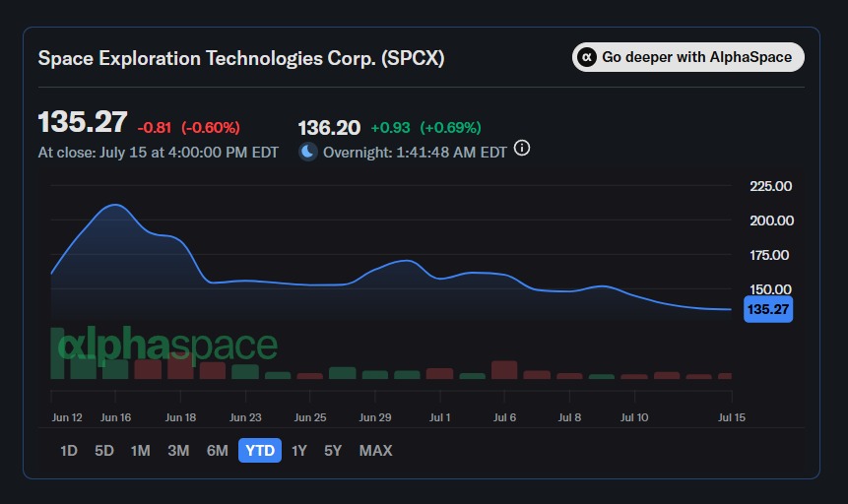Select the highlighted YTD range

point(260,451)
